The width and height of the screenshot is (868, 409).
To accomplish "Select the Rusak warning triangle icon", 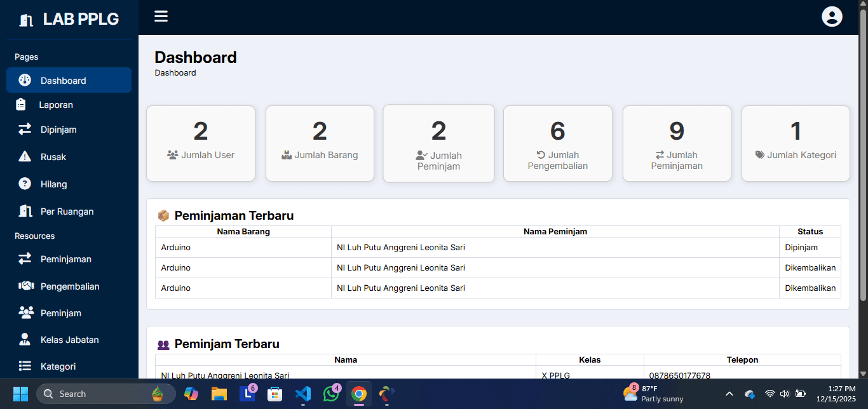I will point(25,157).
